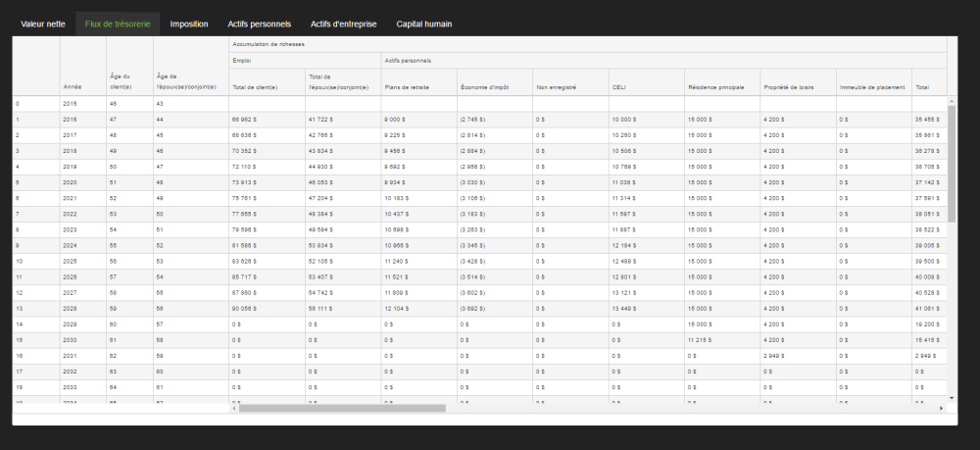Select the 2015 year cell
This screenshot has height=450, width=980.
83,103
